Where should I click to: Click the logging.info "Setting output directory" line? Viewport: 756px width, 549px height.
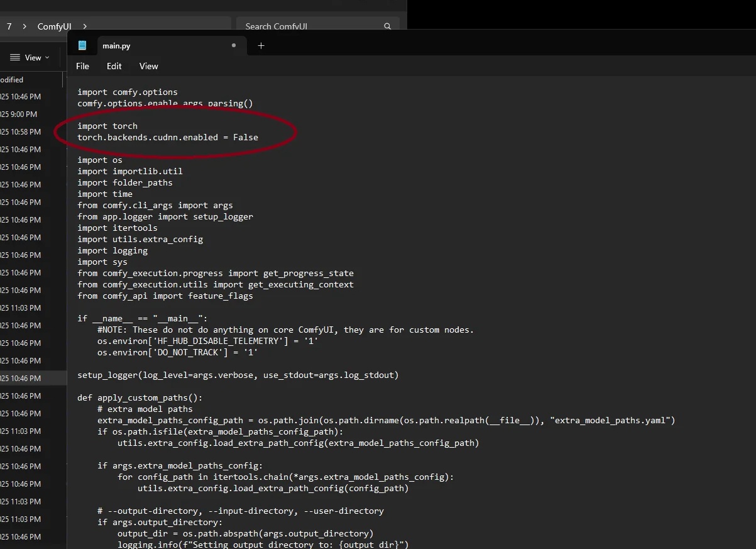tap(263, 545)
